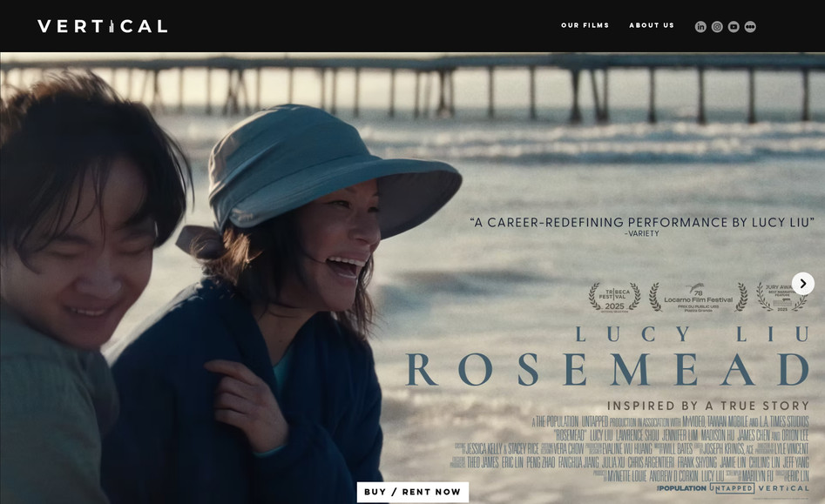This screenshot has height=504, width=825.
Task: Open the YouTube channel icon
Action: coord(734,27)
